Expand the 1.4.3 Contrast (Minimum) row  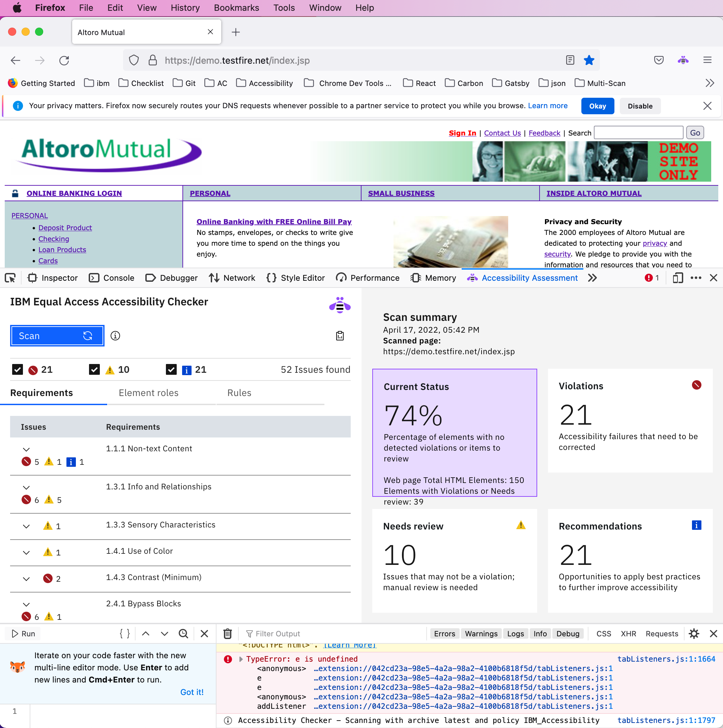[x=26, y=579]
